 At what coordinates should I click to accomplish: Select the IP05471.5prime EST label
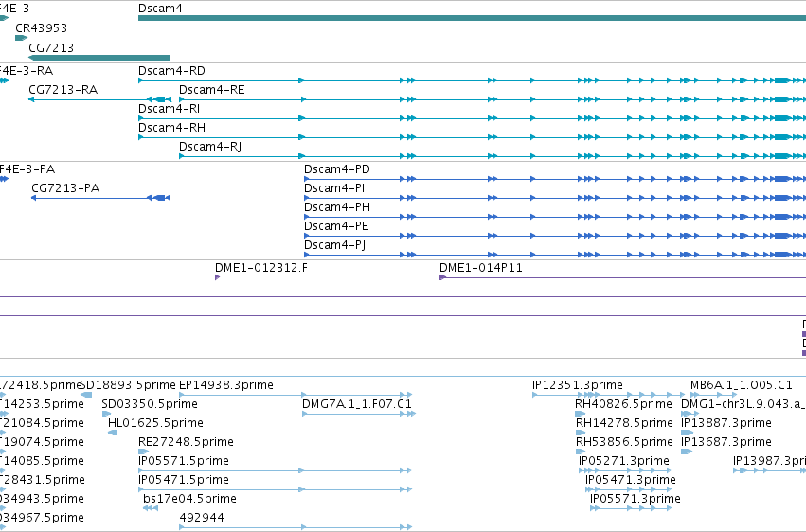click(x=184, y=480)
